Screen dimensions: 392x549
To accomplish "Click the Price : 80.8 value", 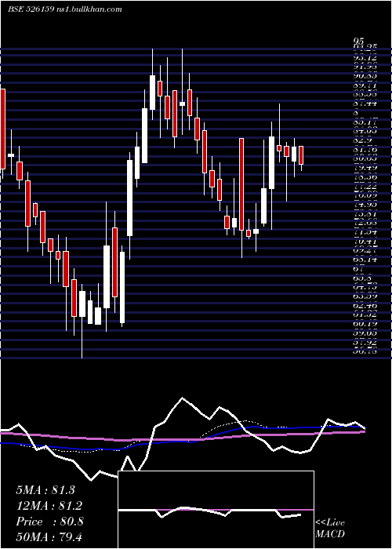I will (49, 522).
